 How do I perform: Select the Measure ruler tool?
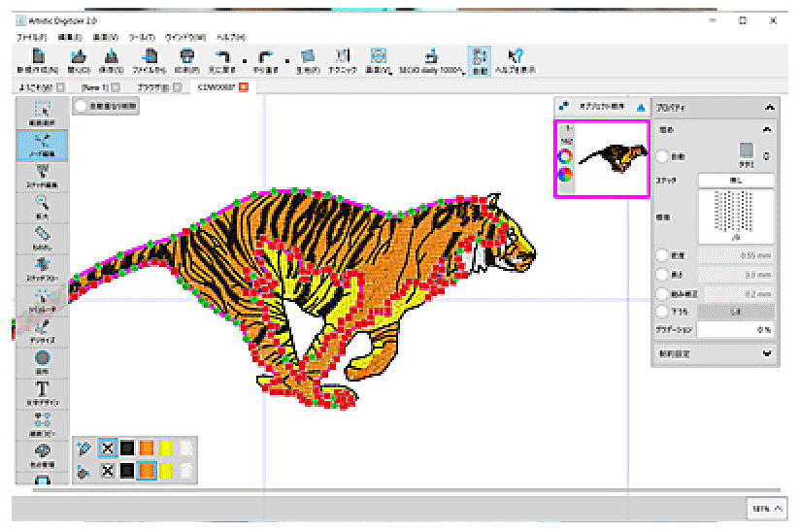click(x=43, y=238)
